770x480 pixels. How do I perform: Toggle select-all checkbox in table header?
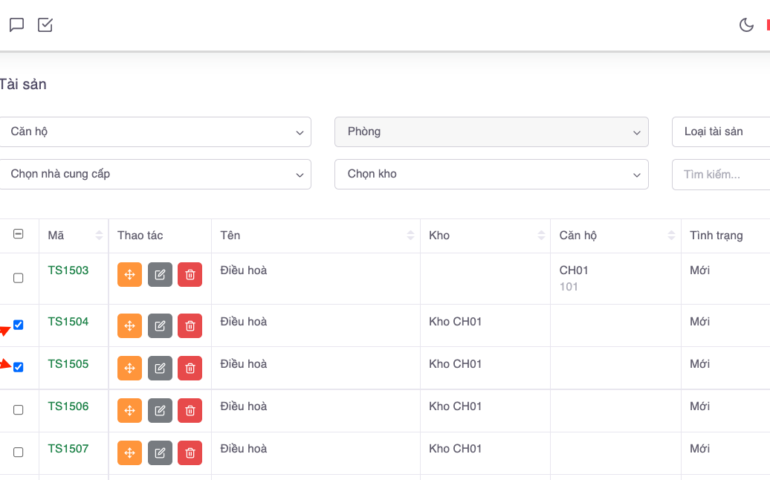pyautogui.click(x=18, y=235)
